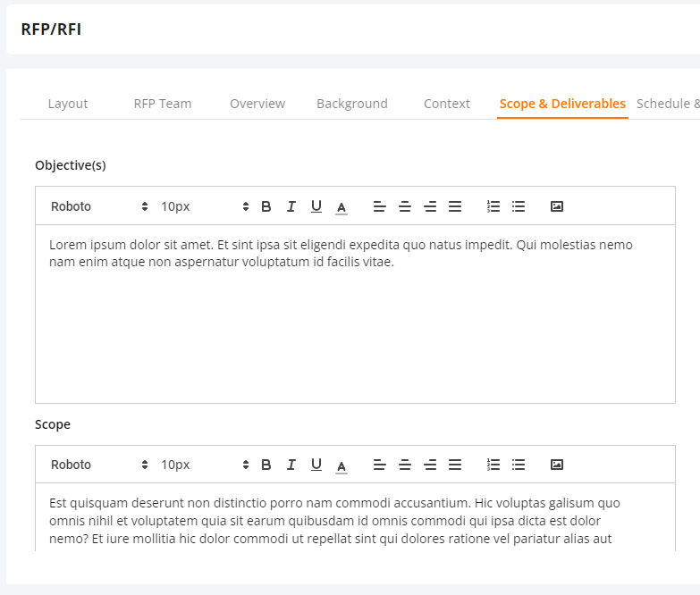Align text center in the Objective(s) editor
The image size is (700, 595).
point(405,206)
